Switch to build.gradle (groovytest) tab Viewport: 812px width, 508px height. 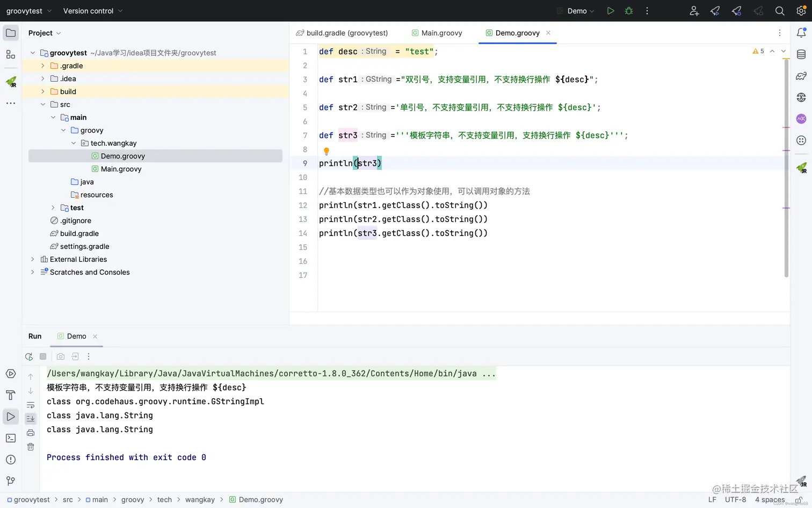(x=342, y=33)
